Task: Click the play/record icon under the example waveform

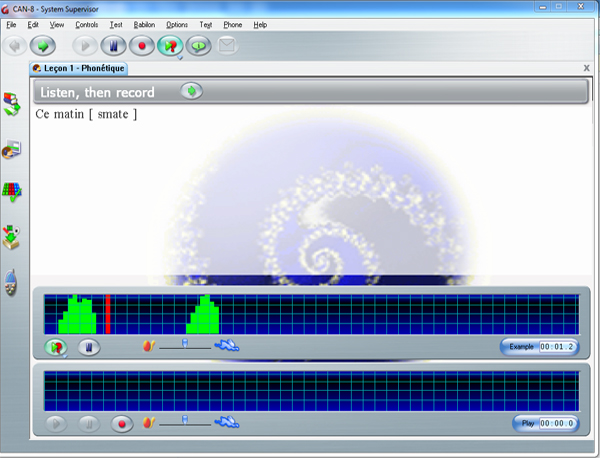Action: click(x=57, y=347)
